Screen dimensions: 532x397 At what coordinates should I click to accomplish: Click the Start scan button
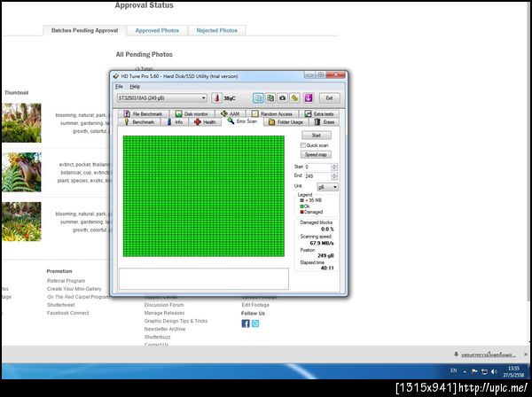(317, 136)
